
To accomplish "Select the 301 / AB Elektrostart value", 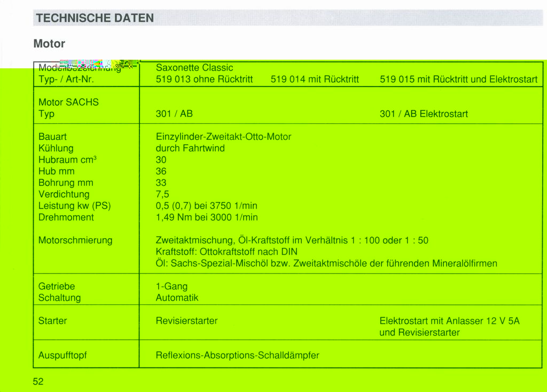I will (x=424, y=114).
